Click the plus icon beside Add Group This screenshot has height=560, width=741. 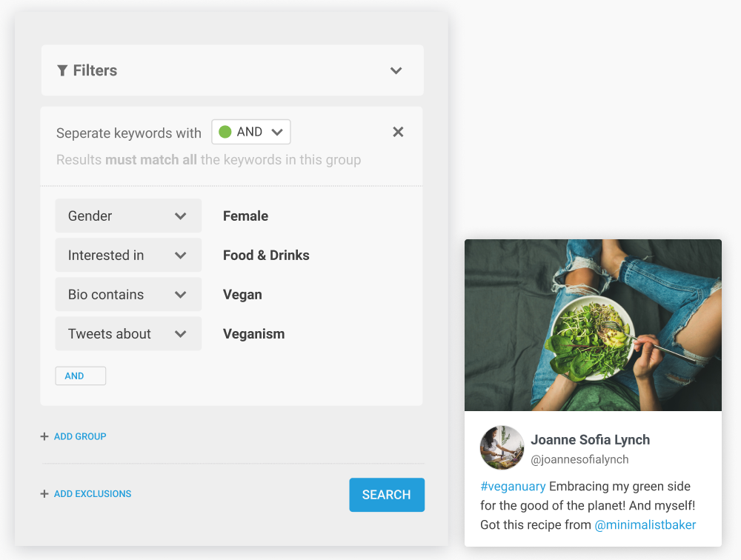point(44,436)
